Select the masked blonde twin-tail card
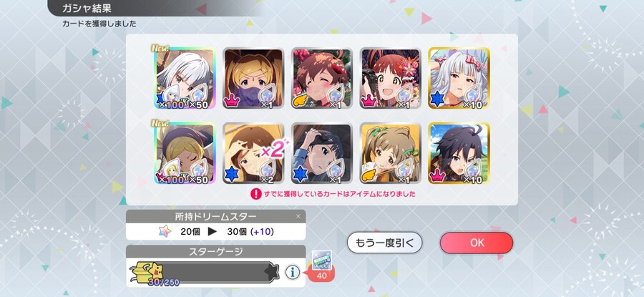Screen dimensions: 644x297 253,78
